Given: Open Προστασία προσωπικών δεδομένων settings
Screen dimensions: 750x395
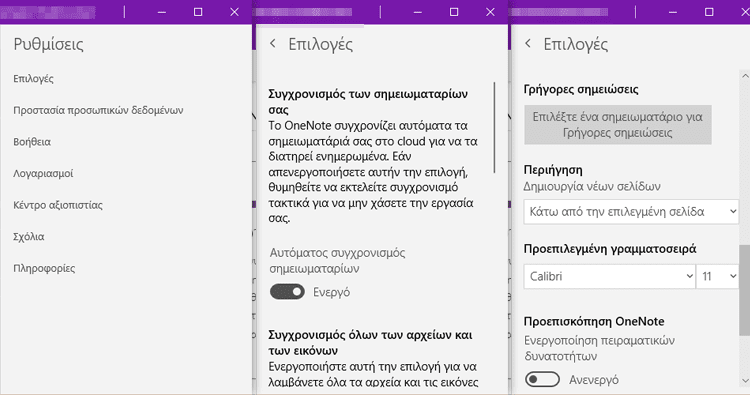Looking at the screenshot, I should 98,110.
